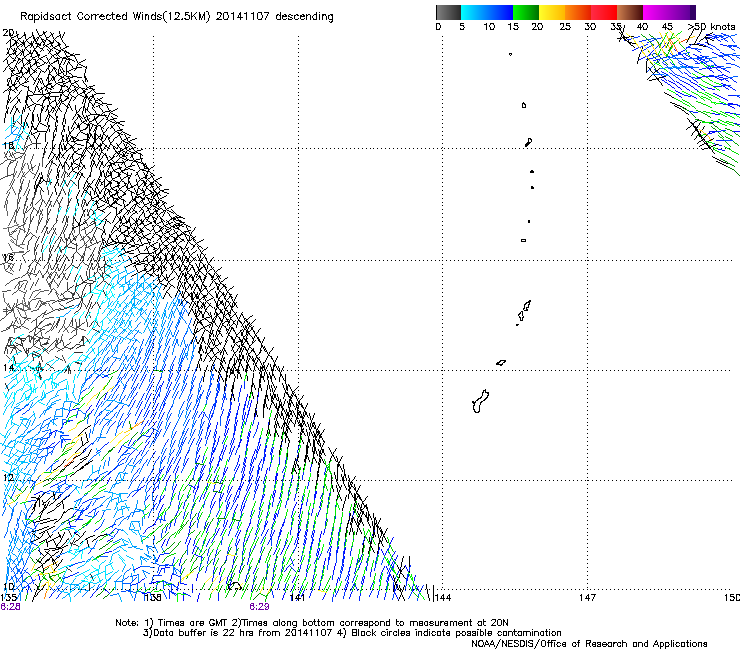
Task: Click the purple '6:29' time label
Action: coord(260,607)
